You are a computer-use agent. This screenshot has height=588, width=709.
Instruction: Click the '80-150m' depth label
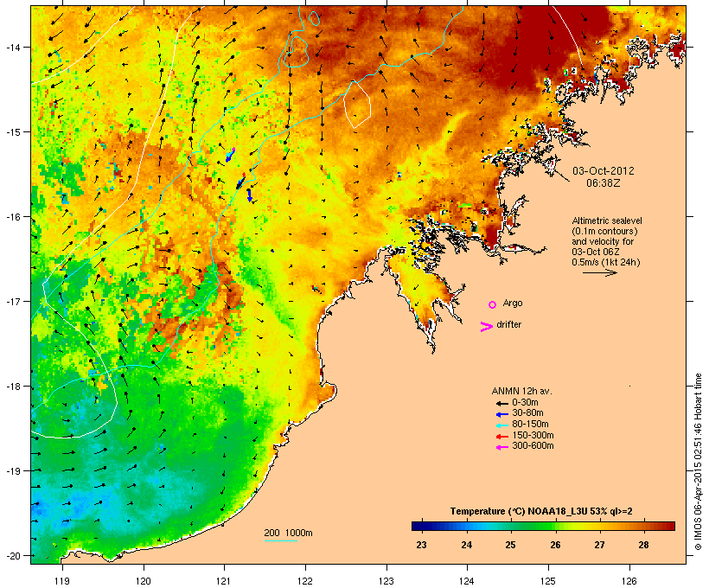point(530,425)
